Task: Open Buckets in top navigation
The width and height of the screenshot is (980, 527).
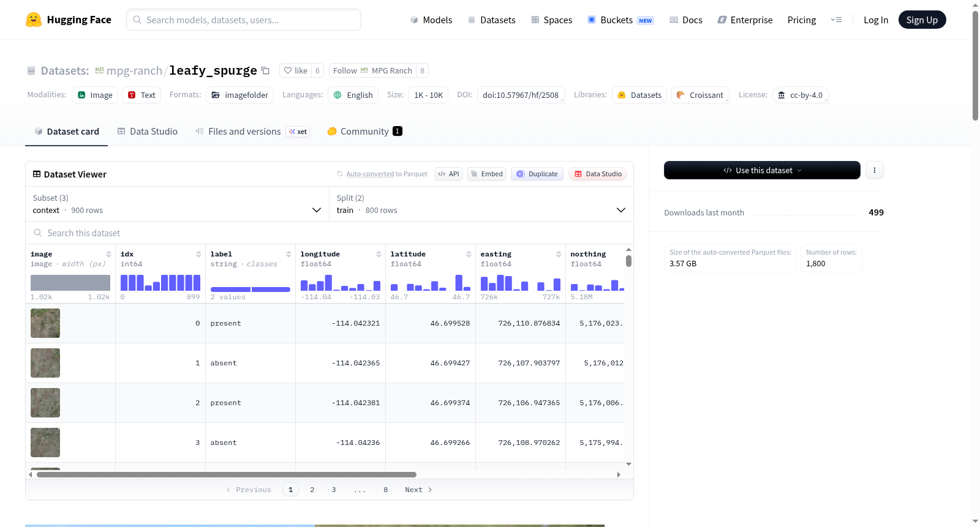Action: tap(620, 20)
